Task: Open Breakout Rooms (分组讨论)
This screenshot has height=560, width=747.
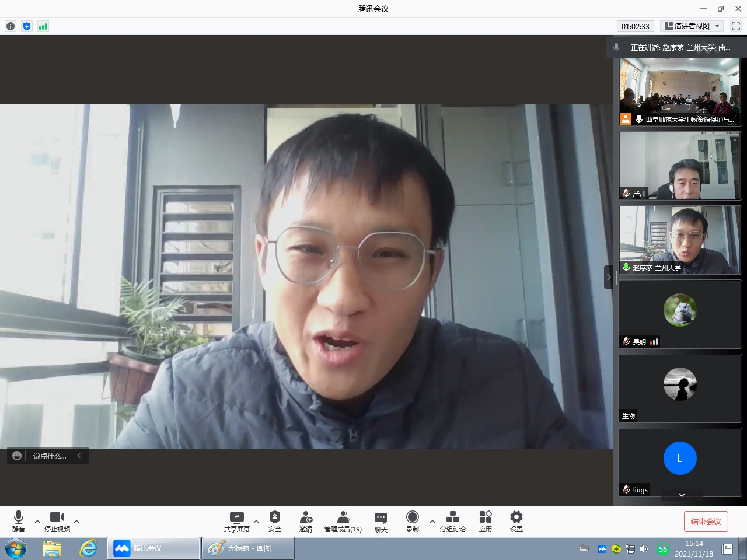Action: pyautogui.click(x=452, y=521)
